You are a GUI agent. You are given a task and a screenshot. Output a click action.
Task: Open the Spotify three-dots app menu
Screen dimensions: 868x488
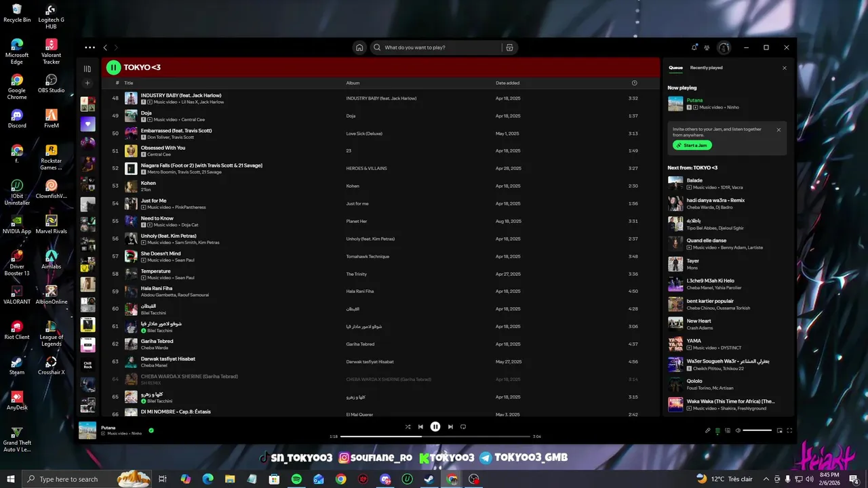tap(90, 47)
